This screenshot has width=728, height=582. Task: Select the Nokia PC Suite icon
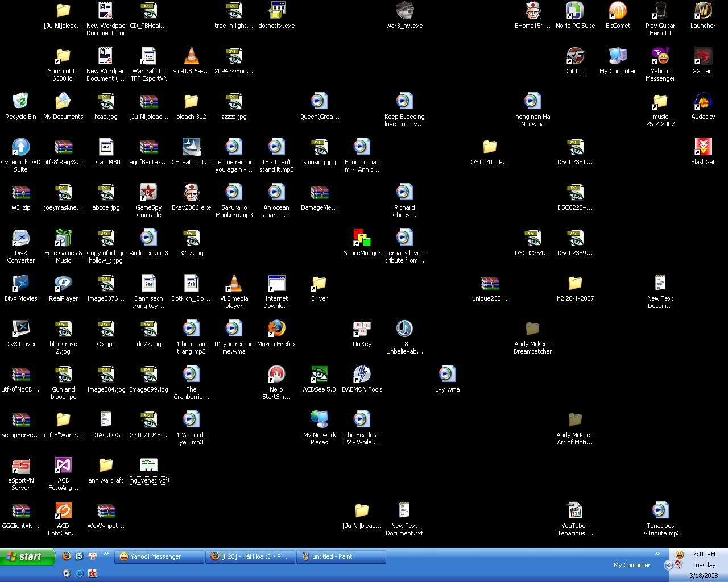coord(575,15)
